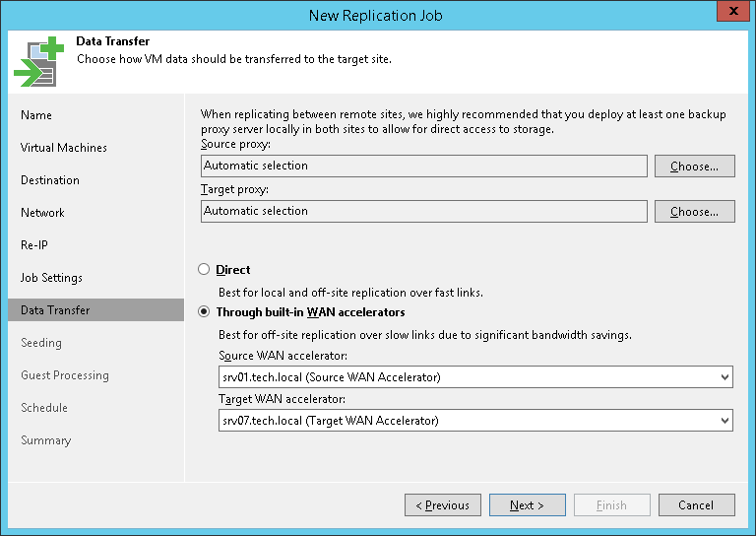Image resolution: width=756 pixels, height=536 pixels.
Task: Choose a source proxy server
Action: 694,167
